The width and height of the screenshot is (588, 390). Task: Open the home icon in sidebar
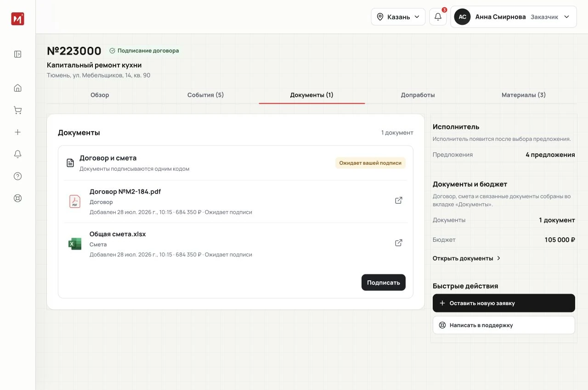coord(17,88)
